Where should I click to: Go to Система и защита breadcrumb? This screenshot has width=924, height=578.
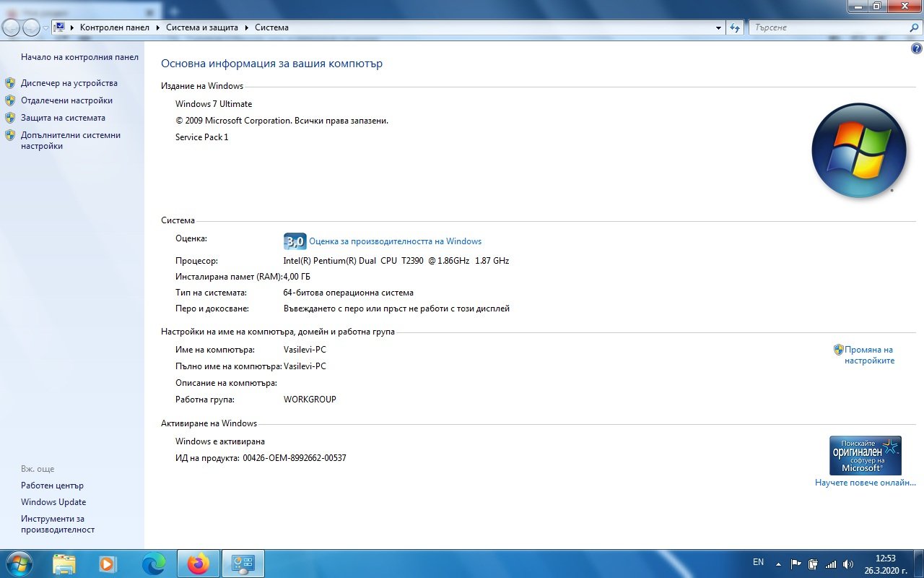(x=202, y=27)
